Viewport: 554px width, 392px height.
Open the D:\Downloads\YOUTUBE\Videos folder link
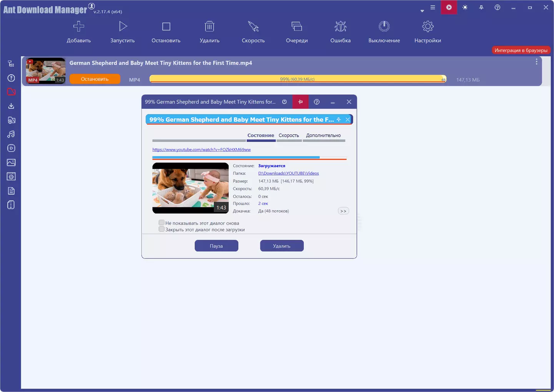[x=288, y=173]
